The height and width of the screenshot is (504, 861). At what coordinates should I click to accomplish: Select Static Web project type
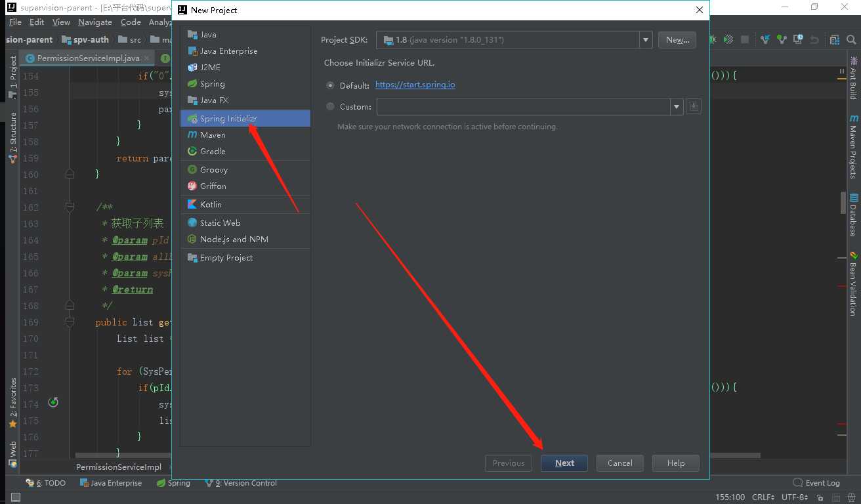click(x=245, y=223)
